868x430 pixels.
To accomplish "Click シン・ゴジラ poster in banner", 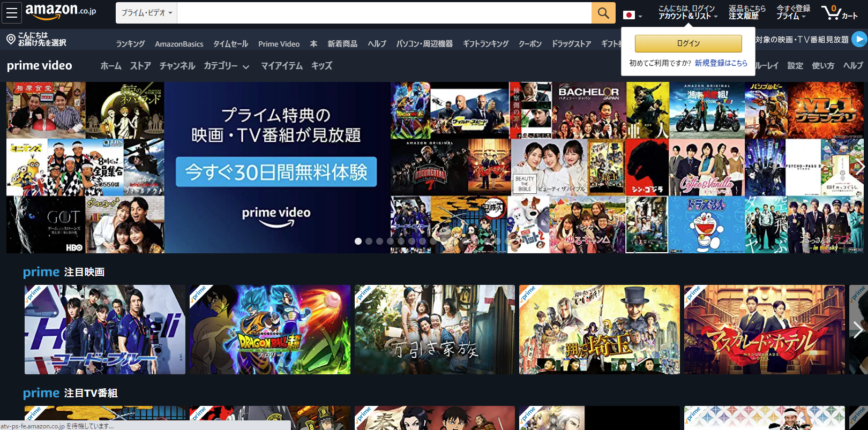I will (x=647, y=167).
